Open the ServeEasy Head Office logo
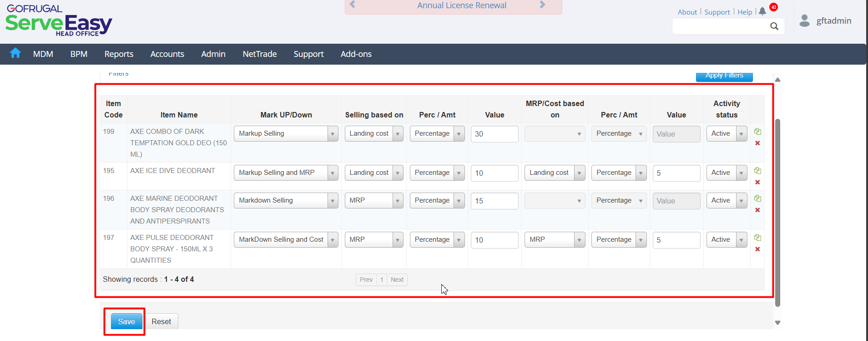 pyautogui.click(x=59, y=20)
